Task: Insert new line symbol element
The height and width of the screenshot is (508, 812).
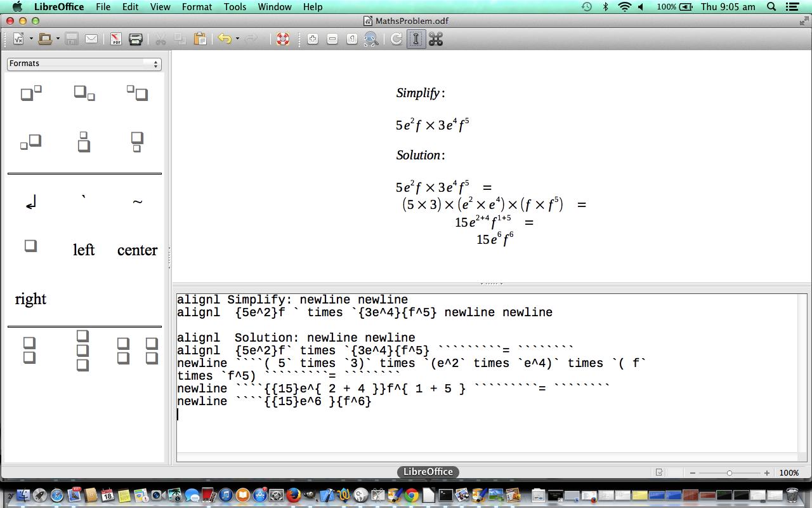Action: point(31,203)
